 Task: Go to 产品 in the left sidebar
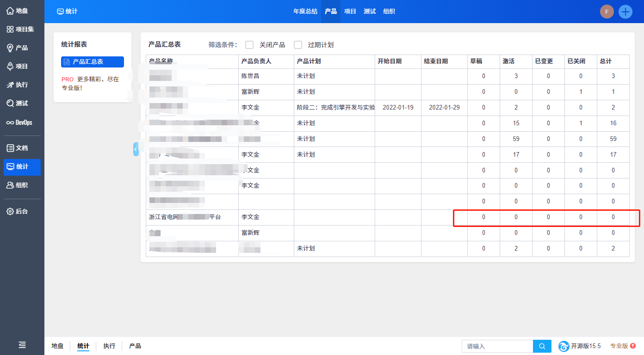22,48
